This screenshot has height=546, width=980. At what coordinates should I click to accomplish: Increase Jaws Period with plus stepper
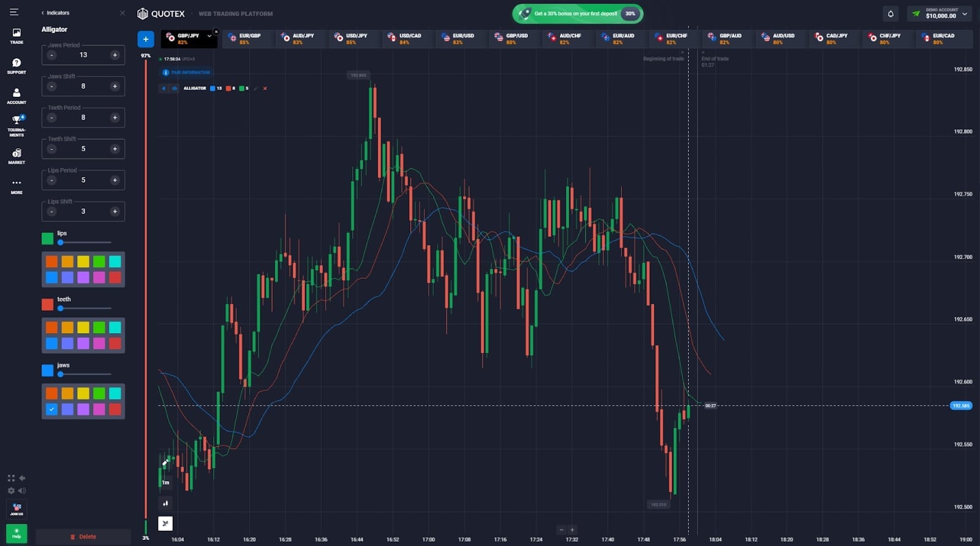coord(115,55)
